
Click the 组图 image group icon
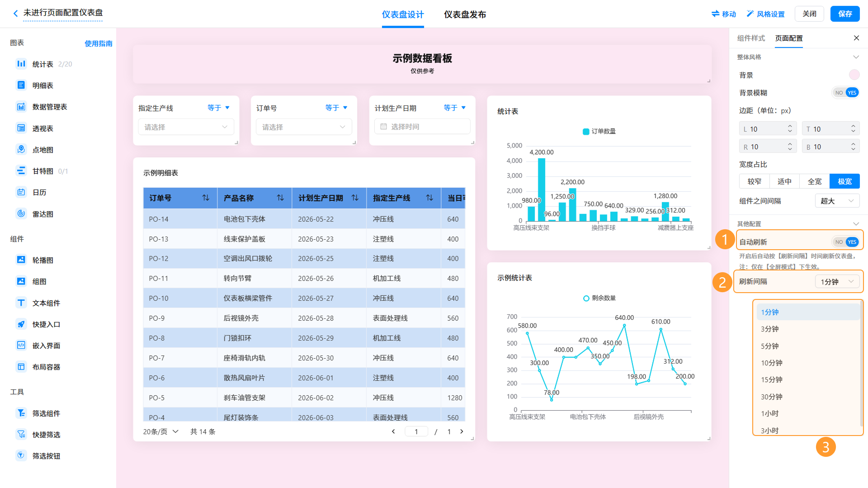[x=21, y=281]
